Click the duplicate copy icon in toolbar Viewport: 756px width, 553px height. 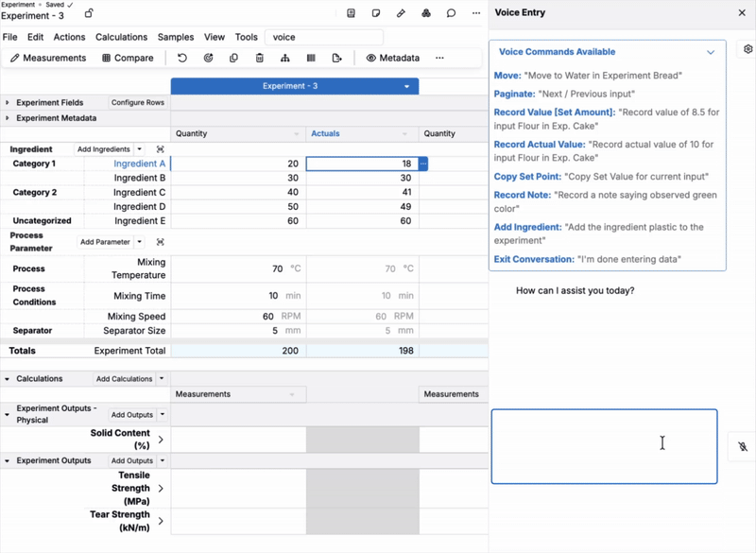[233, 58]
